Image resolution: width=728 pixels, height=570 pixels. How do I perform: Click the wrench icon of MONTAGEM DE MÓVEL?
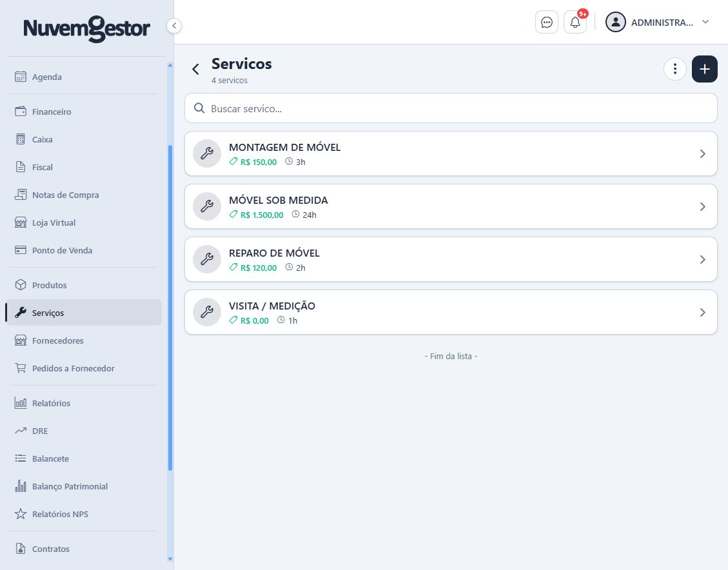[206, 153]
